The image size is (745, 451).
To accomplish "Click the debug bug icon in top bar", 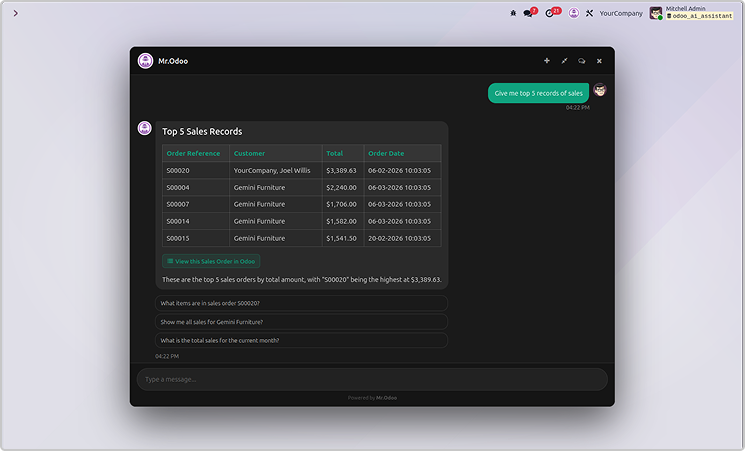I will click(x=513, y=13).
